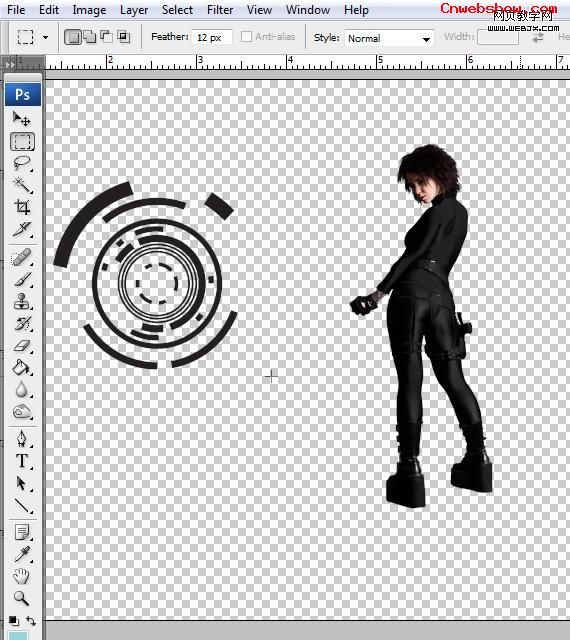Image resolution: width=570 pixels, height=640 pixels.
Task: Select the Crop tool
Action: (22, 207)
